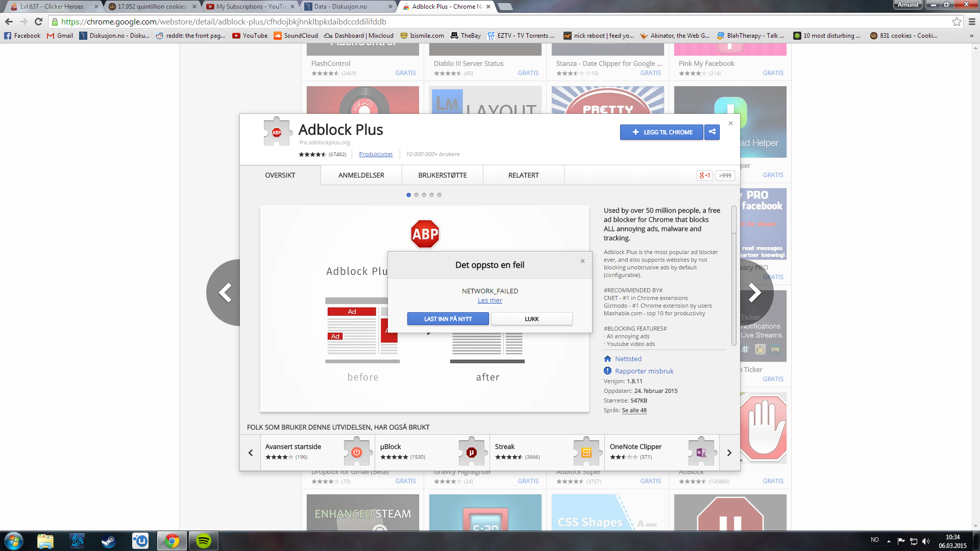Viewport: 980px width, 551px height.
Task: Click the Enhanced Steam thumbnail
Action: (x=363, y=512)
